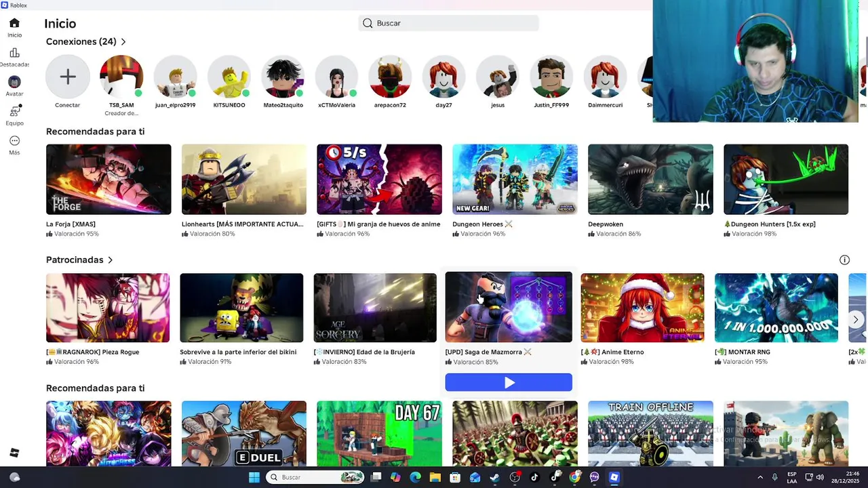
Task: Open Microsoft Edge from taskbar
Action: (416, 477)
